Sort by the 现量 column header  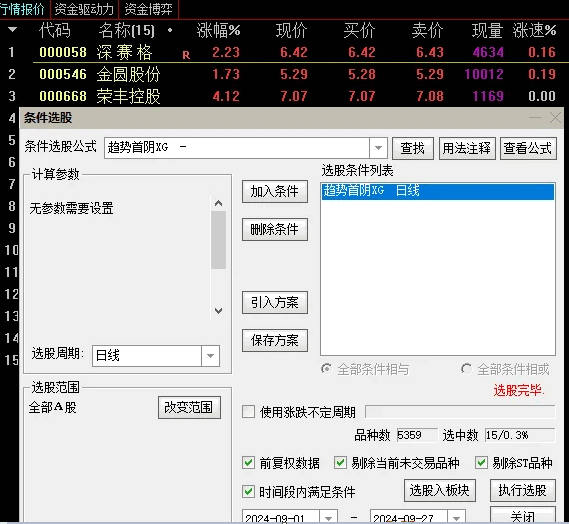click(487, 30)
